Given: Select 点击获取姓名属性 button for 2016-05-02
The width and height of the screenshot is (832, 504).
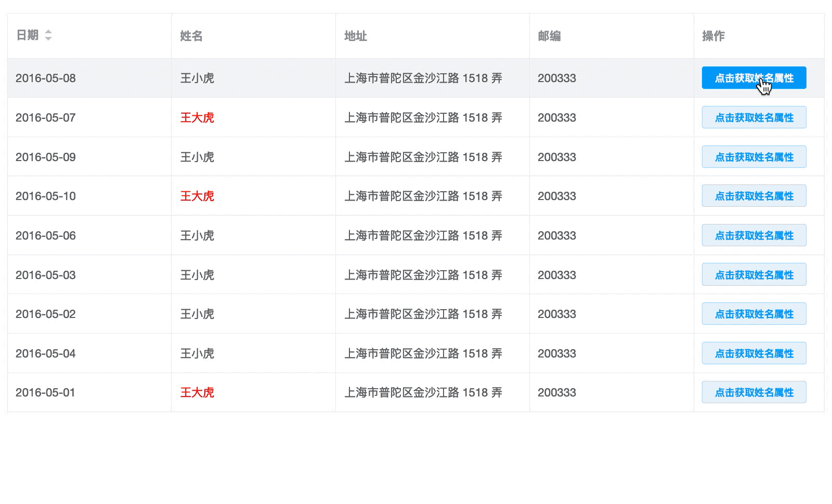Looking at the screenshot, I should coord(754,314).
